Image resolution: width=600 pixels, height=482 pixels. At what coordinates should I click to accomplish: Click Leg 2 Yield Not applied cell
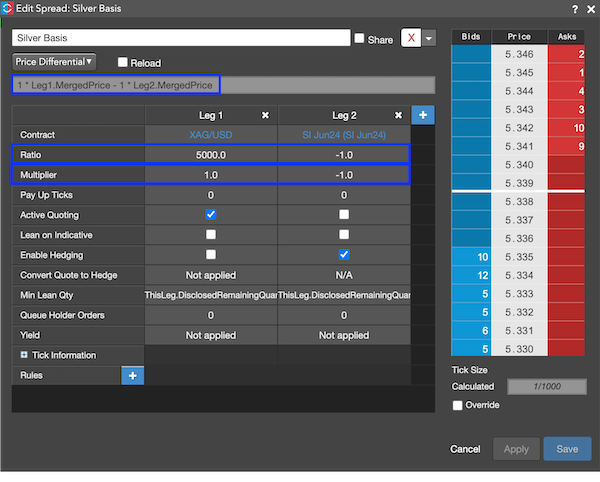click(x=344, y=335)
